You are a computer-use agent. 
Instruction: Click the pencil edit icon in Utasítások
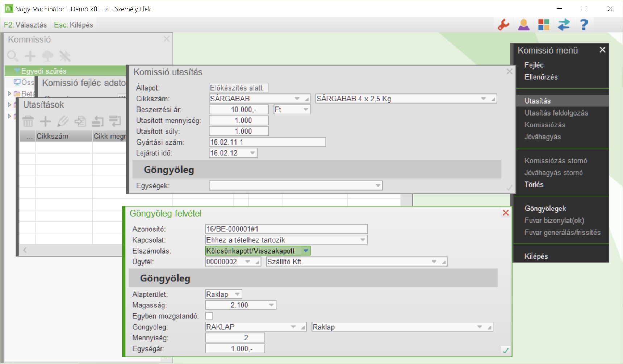(x=63, y=121)
